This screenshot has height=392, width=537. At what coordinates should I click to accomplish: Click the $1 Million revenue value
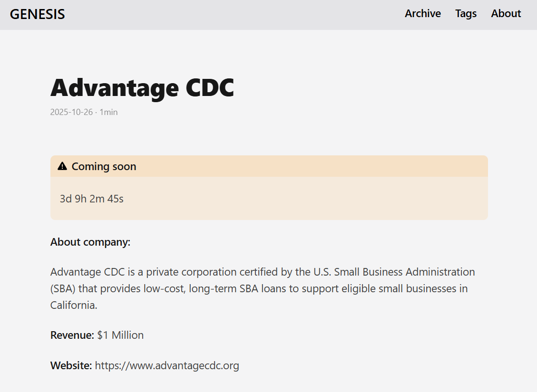pyautogui.click(x=120, y=335)
